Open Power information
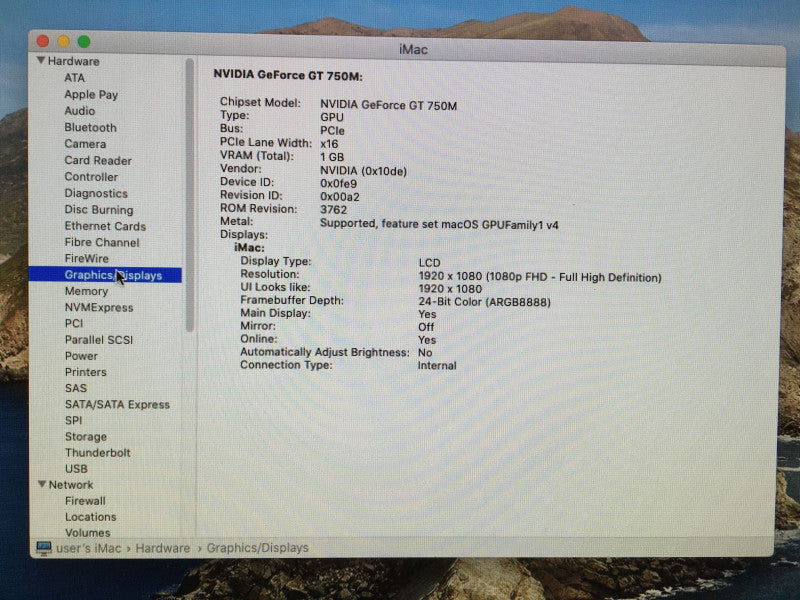Image resolution: width=800 pixels, height=600 pixels. [81, 356]
